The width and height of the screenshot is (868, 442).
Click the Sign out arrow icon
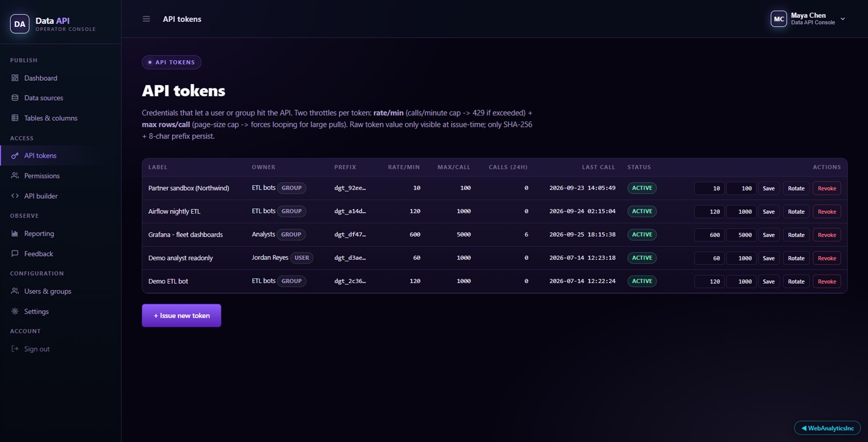(x=15, y=349)
